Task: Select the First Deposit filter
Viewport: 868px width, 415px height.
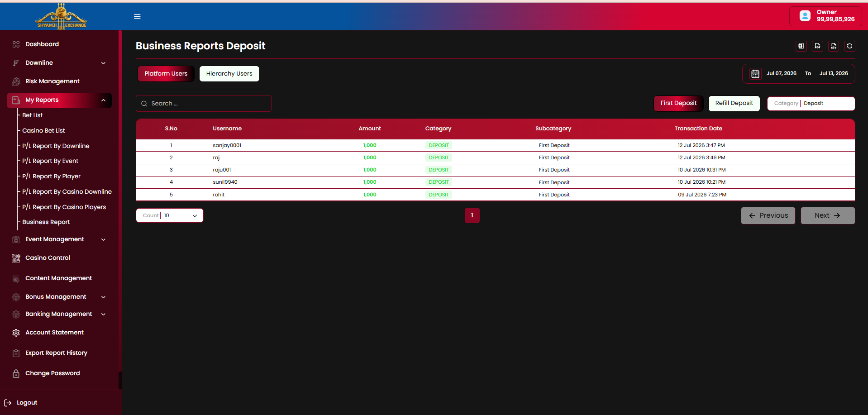Action: pos(678,103)
